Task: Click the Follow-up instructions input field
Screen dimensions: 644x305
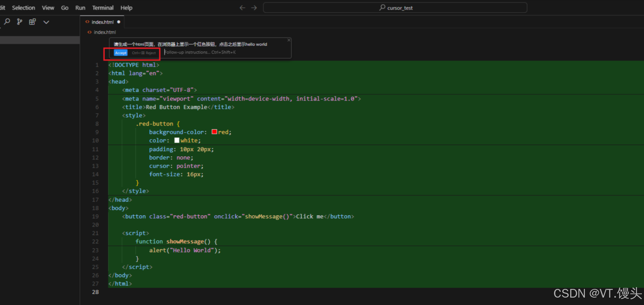Action: pos(225,52)
